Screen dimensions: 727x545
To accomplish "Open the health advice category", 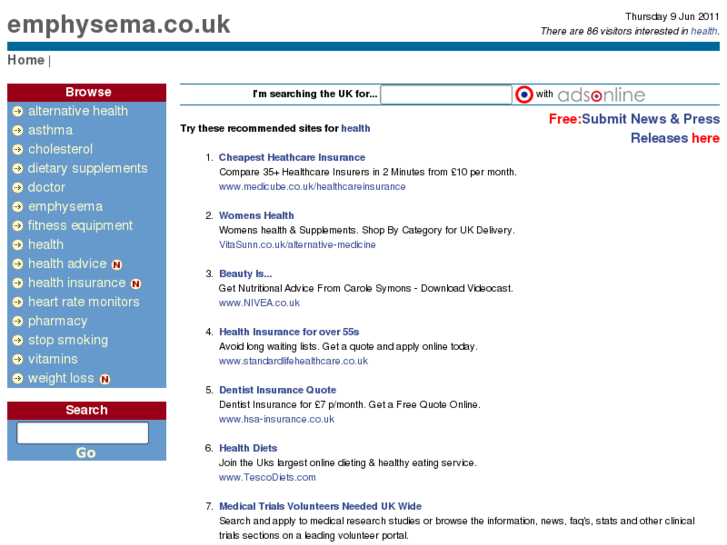I will click(67, 263).
